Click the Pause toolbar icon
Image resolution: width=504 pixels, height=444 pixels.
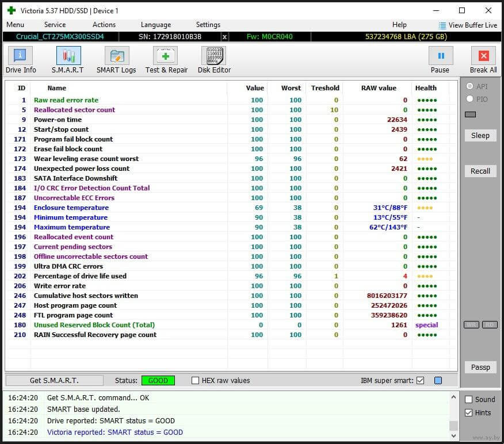point(440,56)
